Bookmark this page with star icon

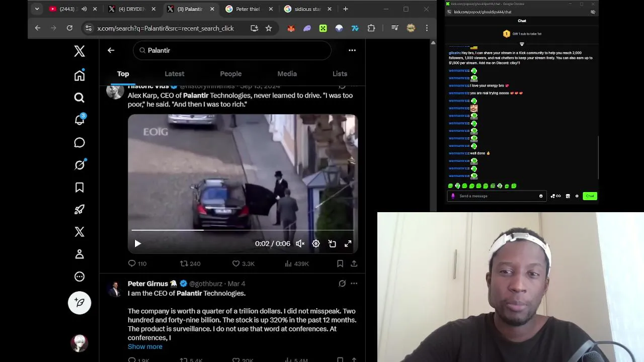click(269, 28)
